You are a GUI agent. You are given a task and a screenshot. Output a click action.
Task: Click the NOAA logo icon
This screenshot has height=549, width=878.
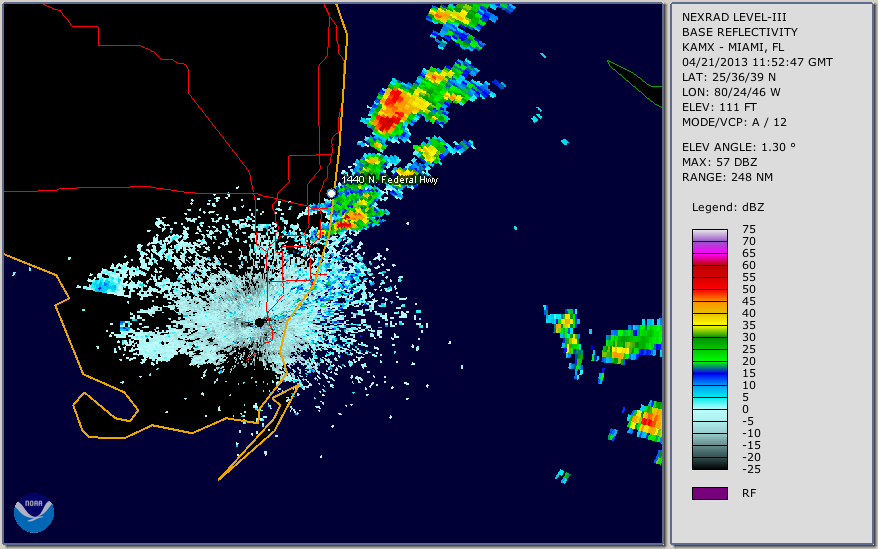coord(34,512)
